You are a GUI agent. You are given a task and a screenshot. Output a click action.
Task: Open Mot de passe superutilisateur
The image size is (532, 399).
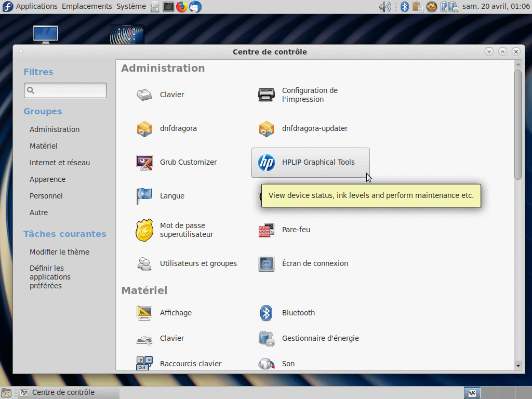175,230
